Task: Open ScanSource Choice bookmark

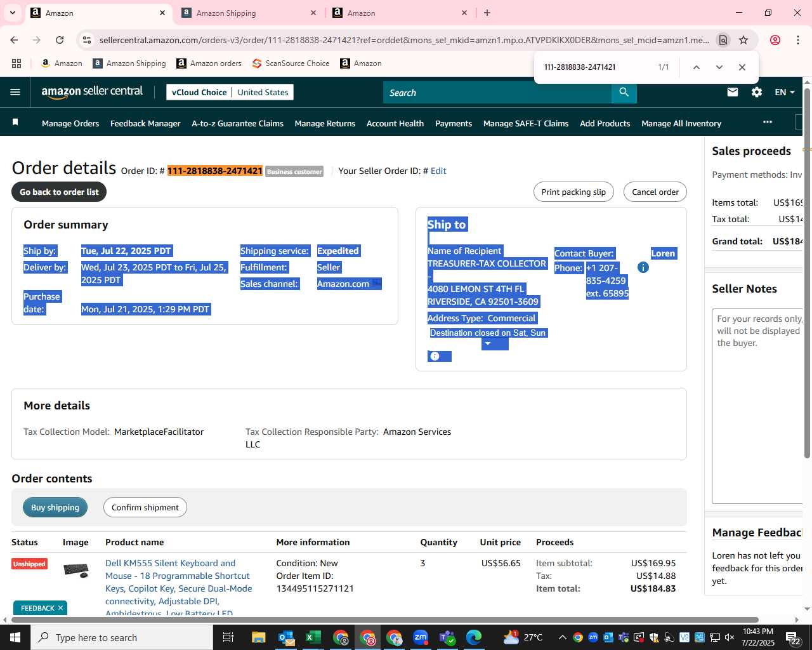Action: click(291, 63)
